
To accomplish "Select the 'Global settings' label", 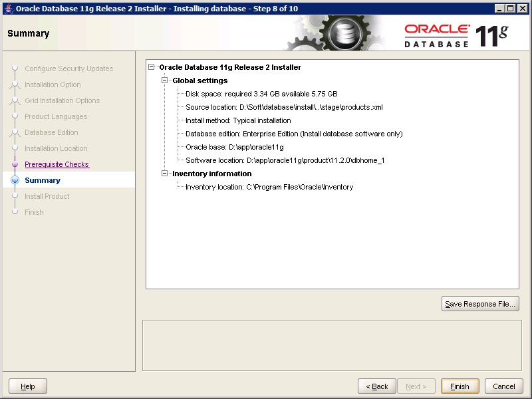I will (x=200, y=80).
